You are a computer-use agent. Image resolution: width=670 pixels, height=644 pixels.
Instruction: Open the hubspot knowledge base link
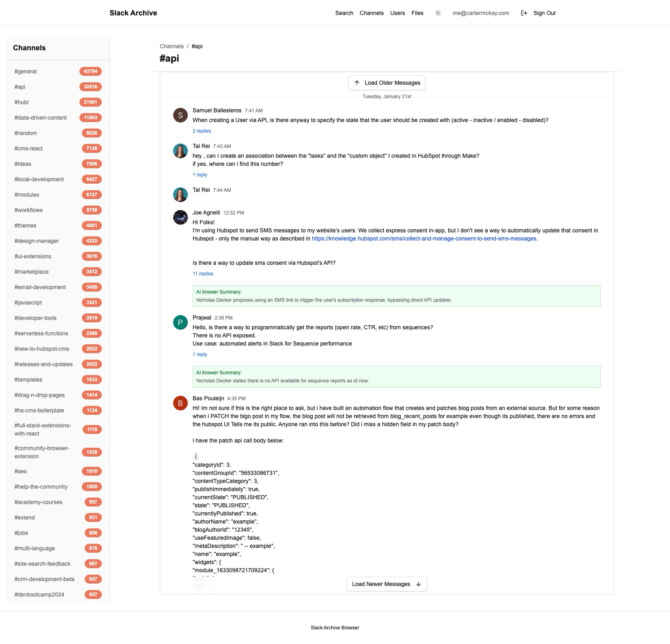[424, 238]
